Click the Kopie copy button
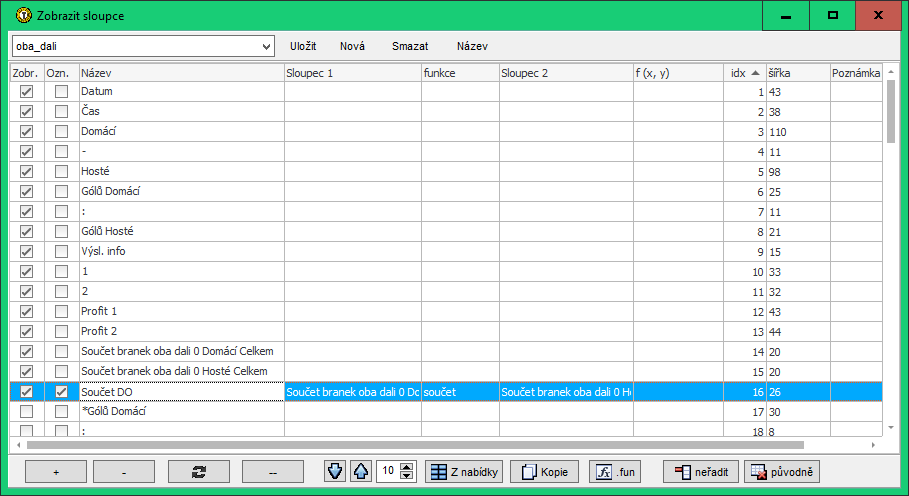The image size is (909, 496). pos(544,471)
